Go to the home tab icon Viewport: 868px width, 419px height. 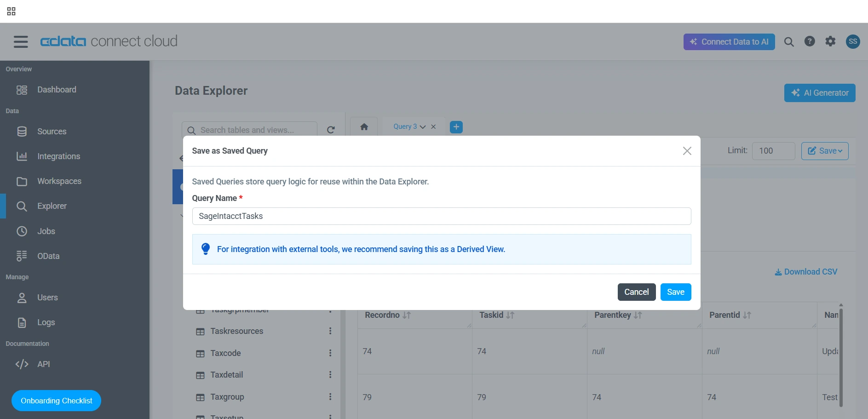364,127
